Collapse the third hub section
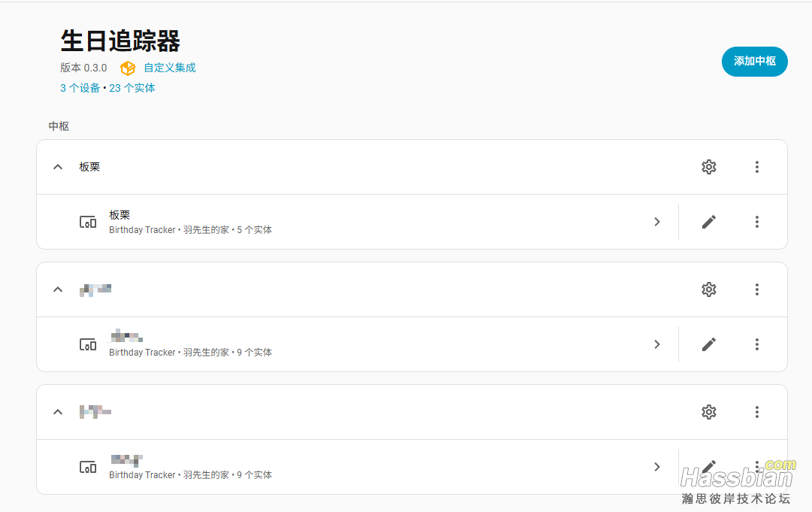Screen dimensions: 812x512 point(58,412)
